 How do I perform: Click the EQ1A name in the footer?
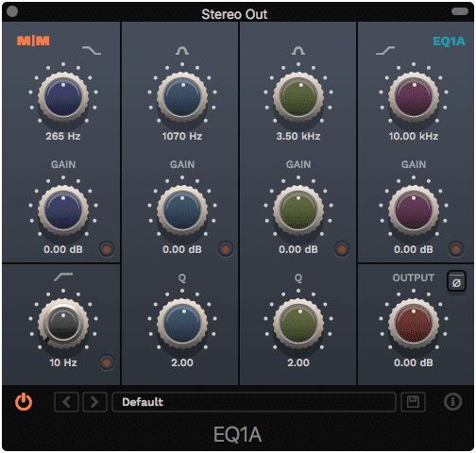click(238, 435)
